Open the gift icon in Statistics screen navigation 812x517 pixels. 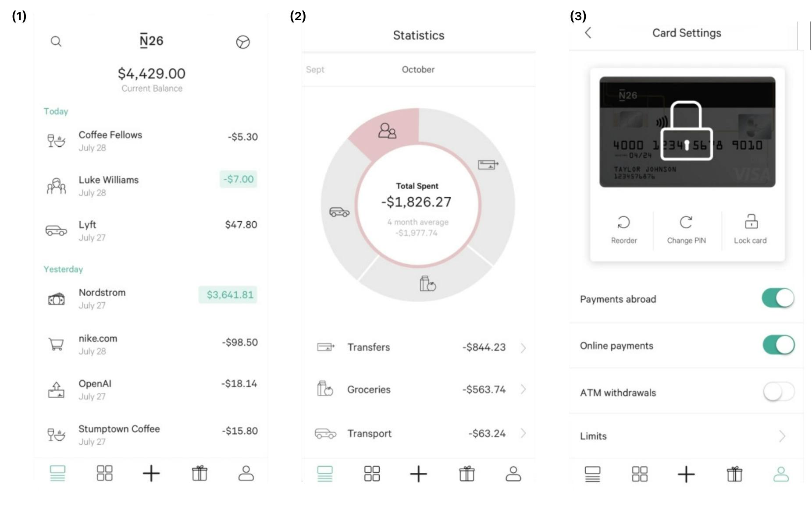click(x=467, y=474)
